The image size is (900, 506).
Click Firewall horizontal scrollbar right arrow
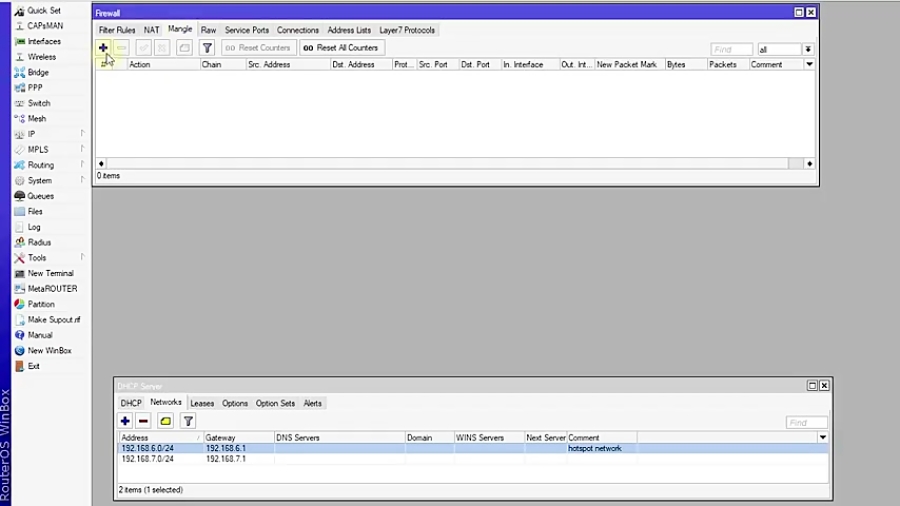809,164
